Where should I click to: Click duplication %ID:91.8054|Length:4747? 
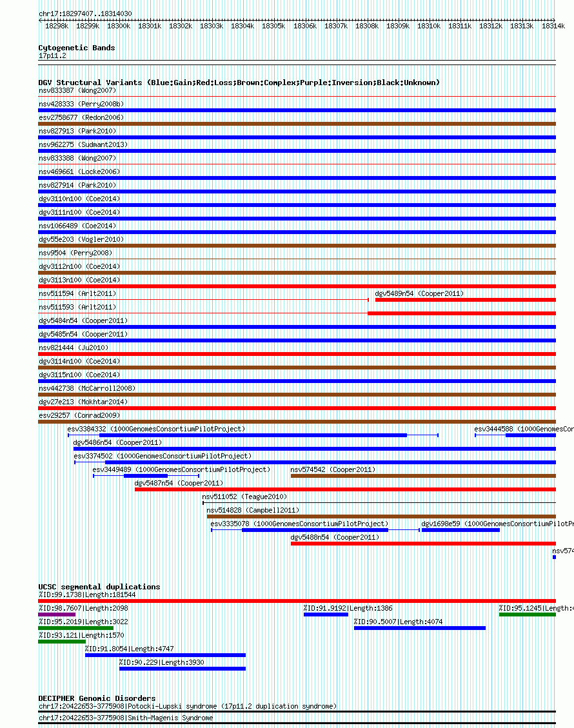click(x=130, y=649)
